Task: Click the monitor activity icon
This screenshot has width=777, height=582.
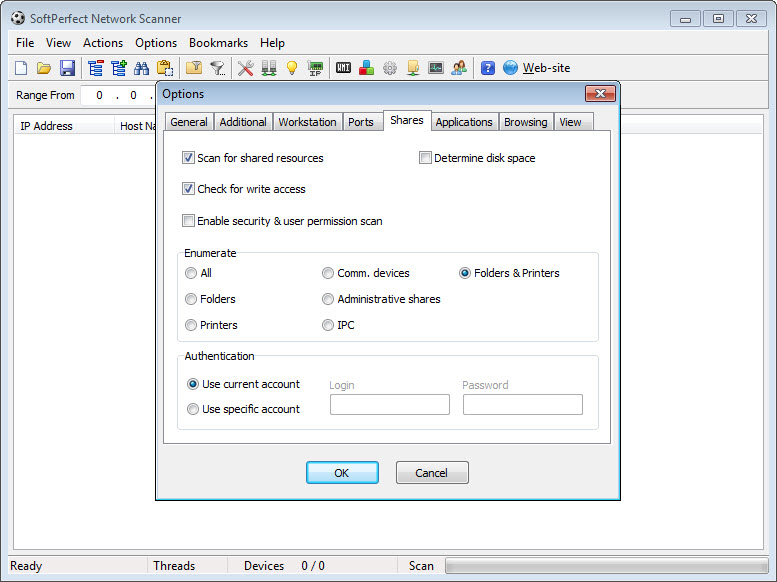Action: tap(436, 68)
